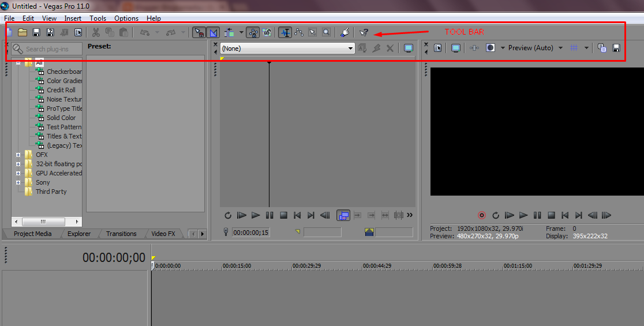The height and width of the screenshot is (326, 644).
Task: Start recording with the red Record button
Action: [x=482, y=215]
